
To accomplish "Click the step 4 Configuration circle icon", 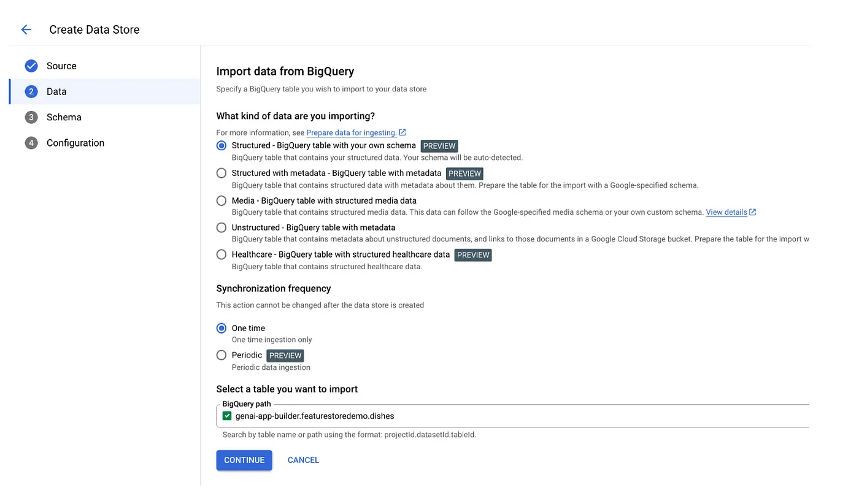I will (31, 143).
